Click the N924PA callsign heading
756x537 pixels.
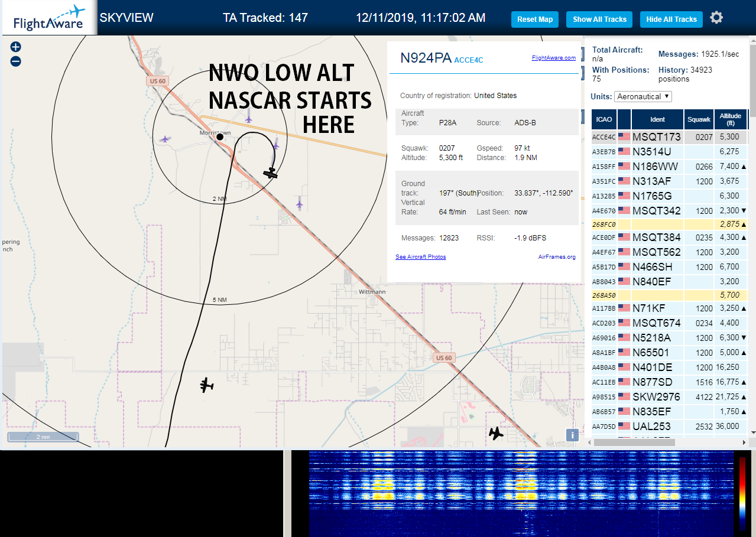click(426, 58)
